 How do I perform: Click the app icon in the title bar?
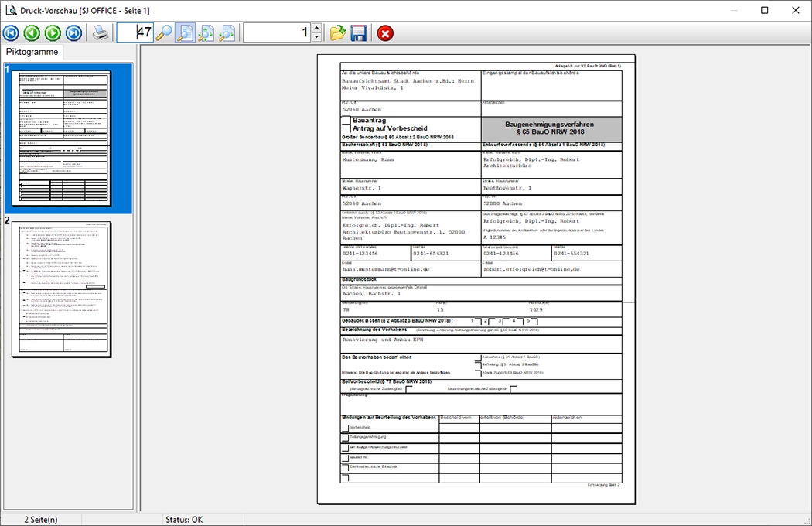11,10
